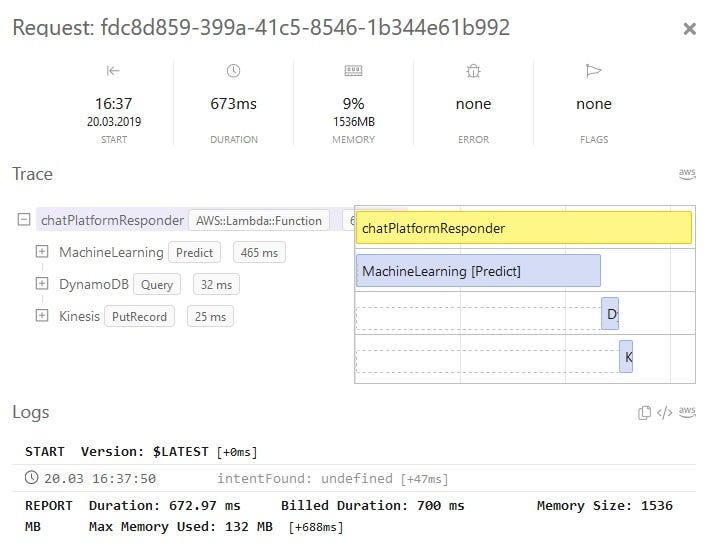The height and width of the screenshot is (558, 708).
Task: Click the memory chip icon
Action: click(353, 71)
